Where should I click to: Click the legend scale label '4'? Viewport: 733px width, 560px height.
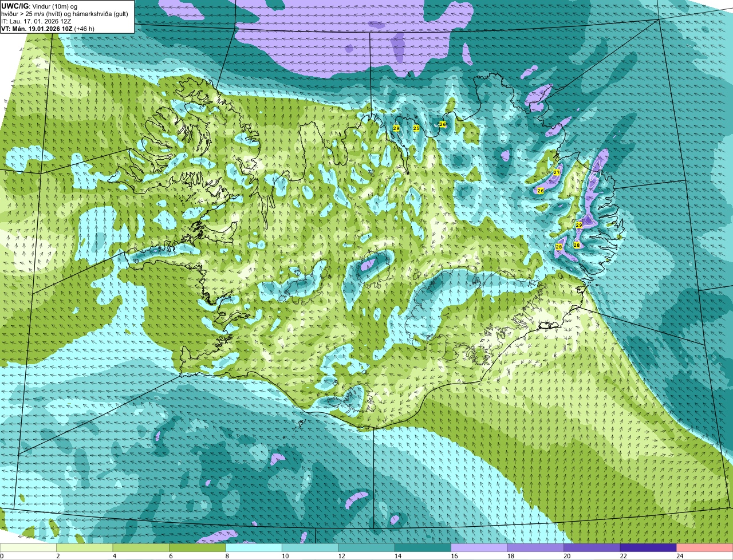point(114,556)
